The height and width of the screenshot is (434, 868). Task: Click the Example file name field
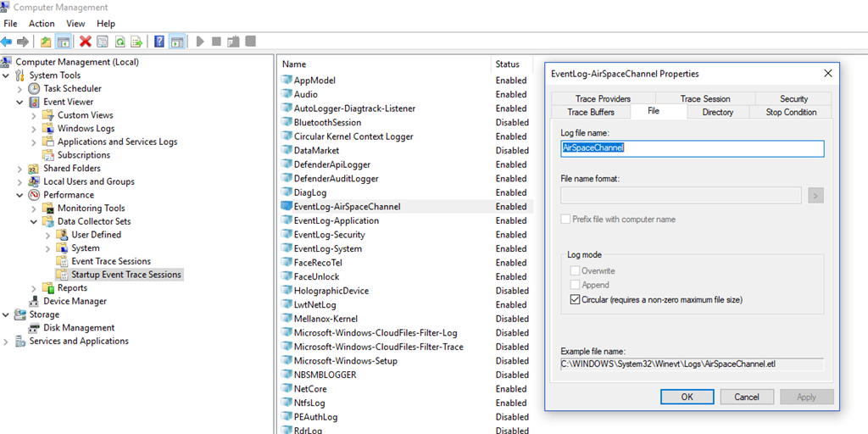pos(692,364)
